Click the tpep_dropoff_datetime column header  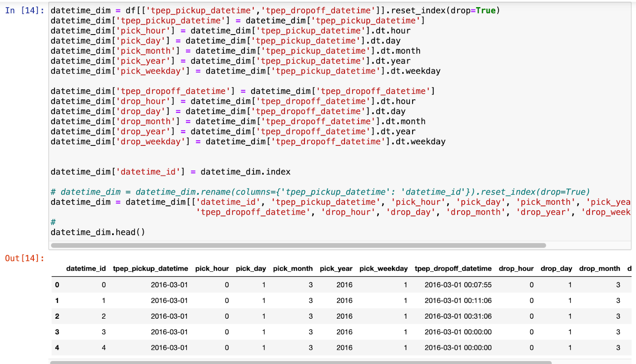tap(453, 269)
